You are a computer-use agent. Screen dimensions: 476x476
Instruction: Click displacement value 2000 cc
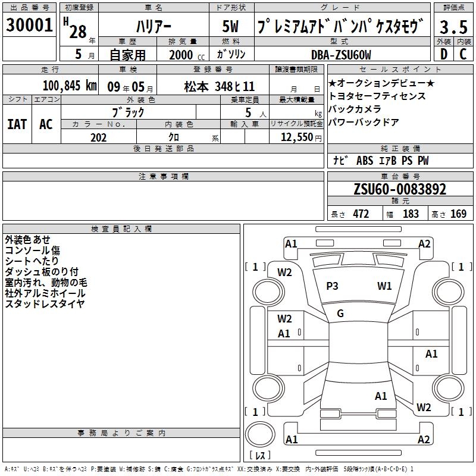(187, 55)
